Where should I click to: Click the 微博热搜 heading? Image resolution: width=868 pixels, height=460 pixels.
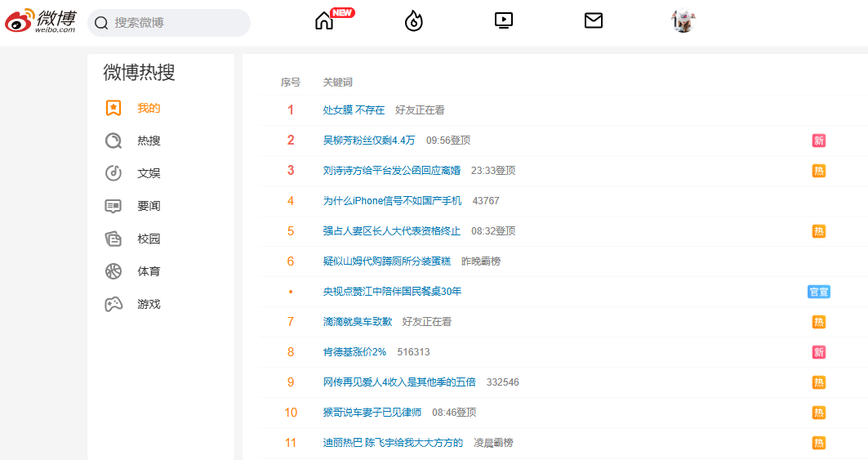click(x=139, y=72)
